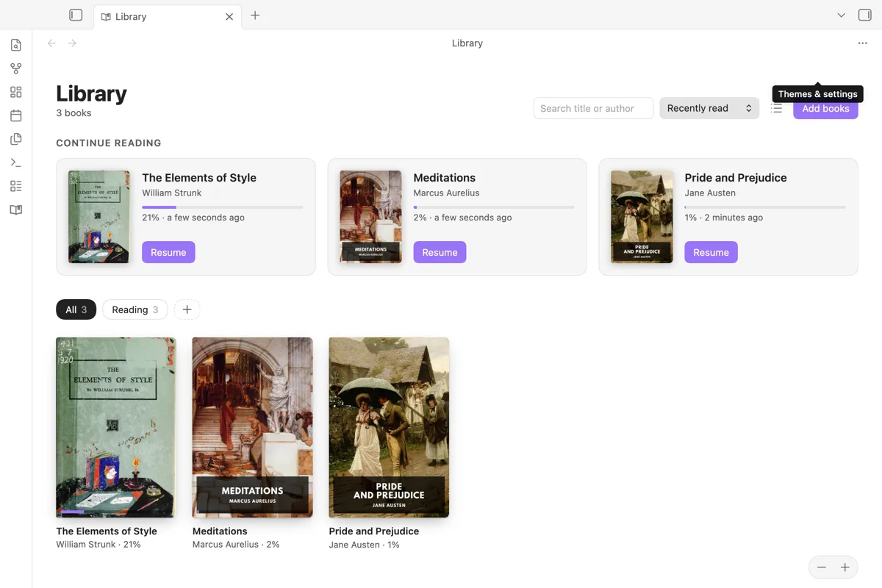Close the Library tab

pyautogui.click(x=229, y=16)
